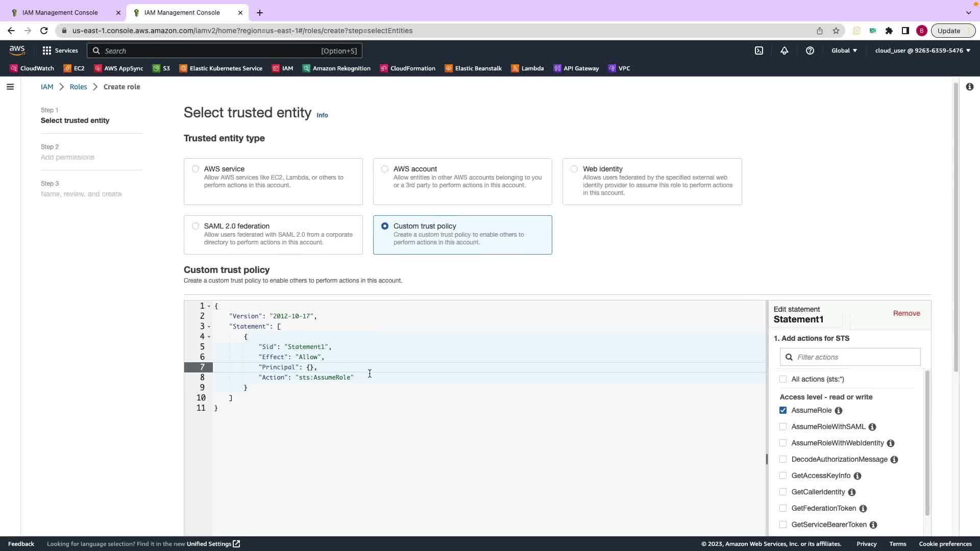980x551 pixels.
Task: Click the help question mark icon
Action: [x=810, y=51]
